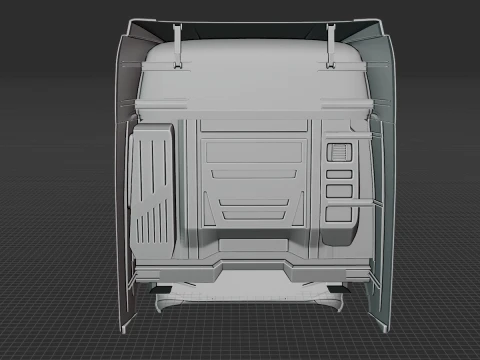Select the smooth rounded roof section of the cab model
The image size is (480, 360).
(x=254, y=75)
